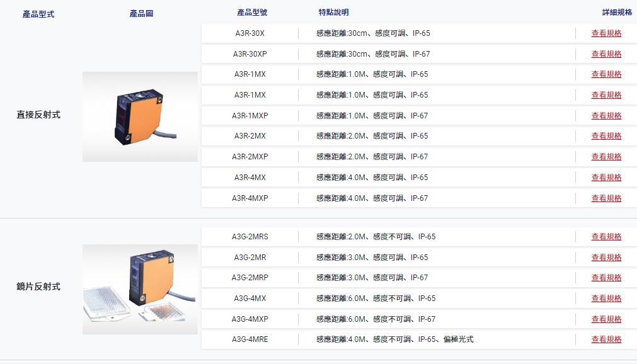Click the 3.0M IP-65 description for A3G-2MR

372,258
